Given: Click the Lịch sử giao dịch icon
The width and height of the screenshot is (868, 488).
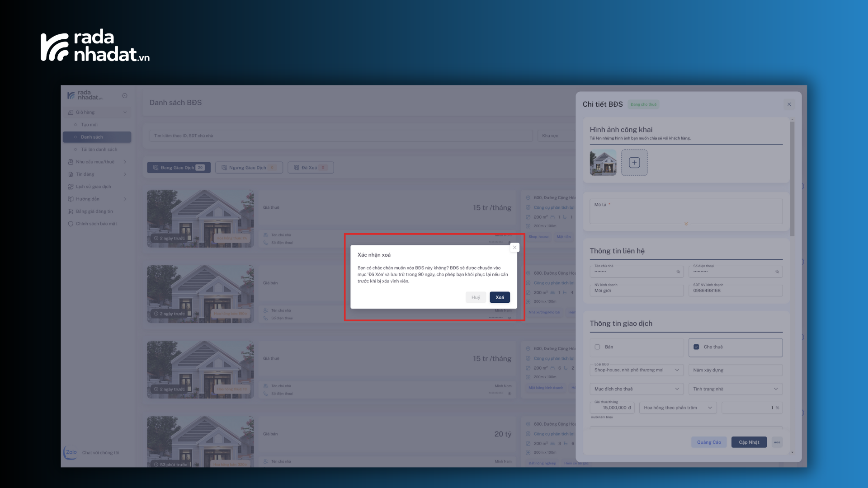Looking at the screenshot, I should click(71, 187).
